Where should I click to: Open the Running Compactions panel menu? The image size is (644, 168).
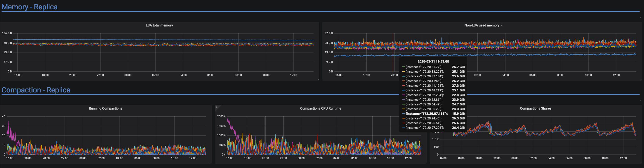pyautogui.click(x=105, y=108)
